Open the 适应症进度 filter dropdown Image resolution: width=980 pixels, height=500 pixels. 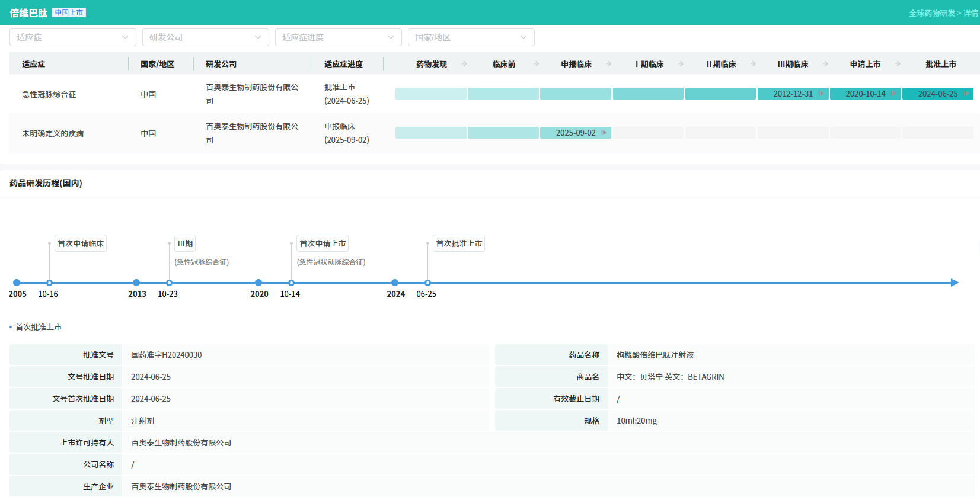pyautogui.click(x=338, y=37)
